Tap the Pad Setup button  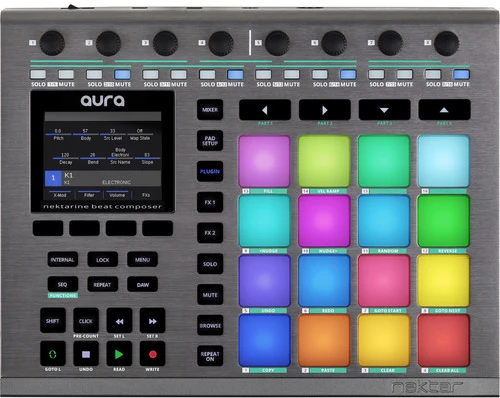(x=210, y=140)
